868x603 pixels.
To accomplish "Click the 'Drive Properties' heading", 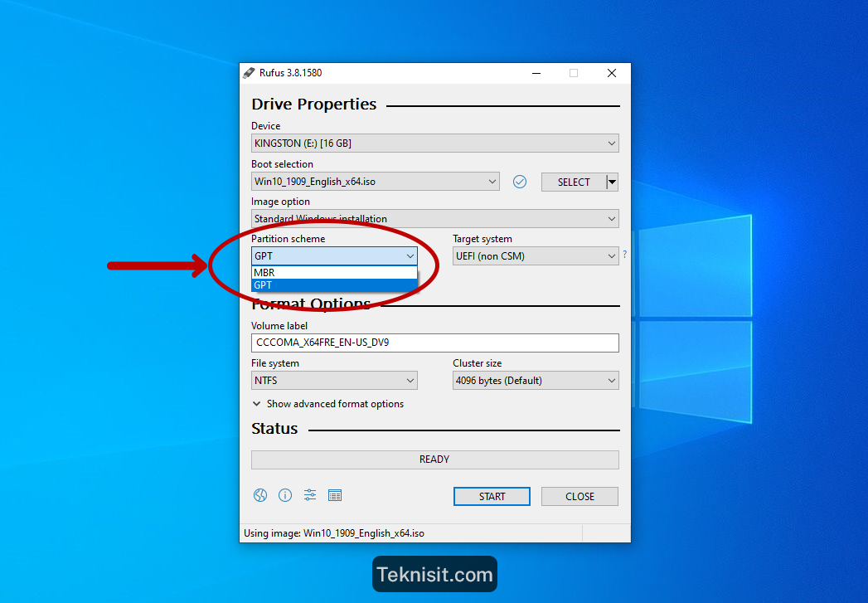I will [x=314, y=105].
